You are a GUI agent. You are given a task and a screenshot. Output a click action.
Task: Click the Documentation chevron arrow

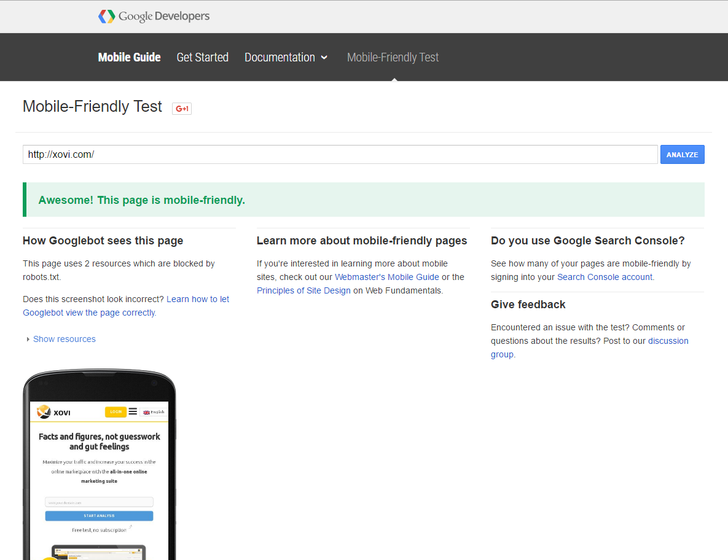[x=324, y=58]
